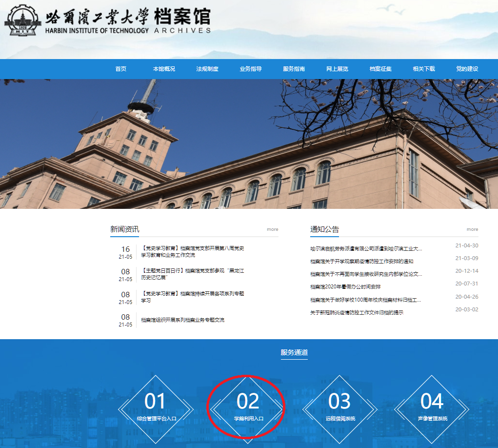Open news about 第八周党史学习教育和业务工作交流

point(193,252)
